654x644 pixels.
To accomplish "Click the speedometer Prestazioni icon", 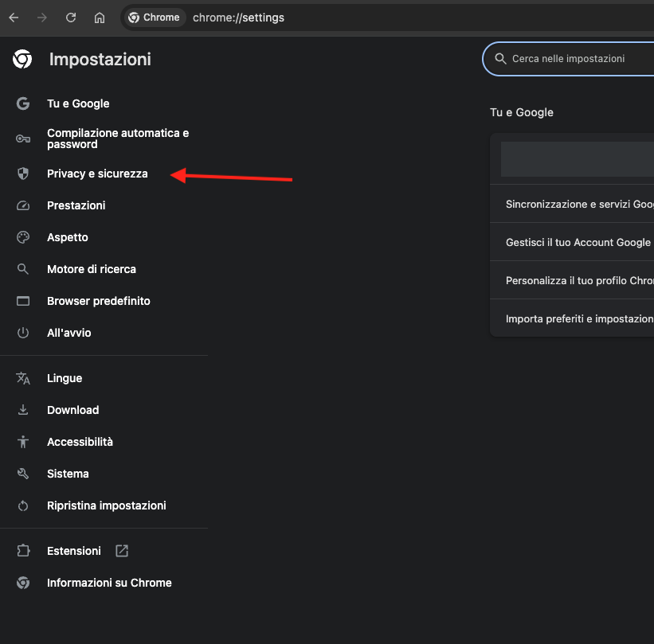I will point(23,205).
